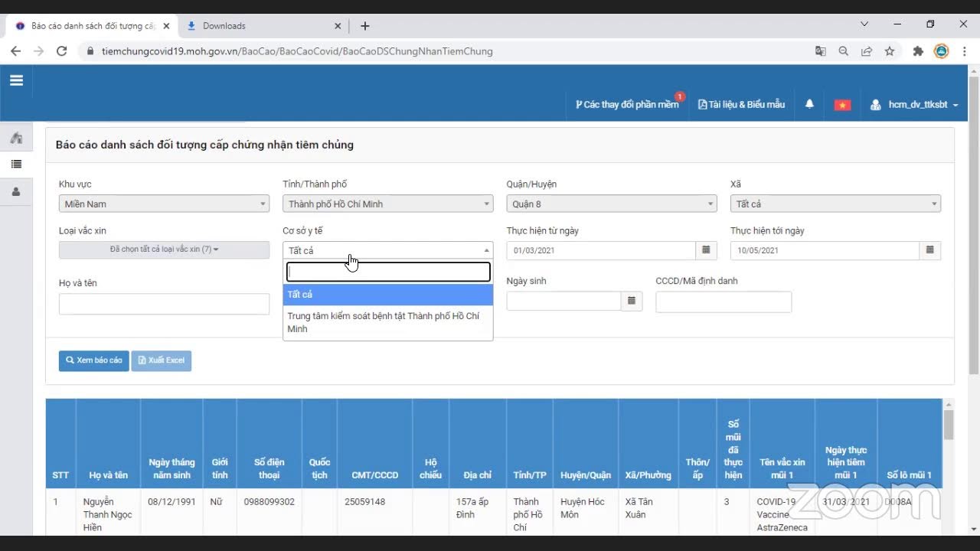Open the Khu vực dropdown 'Miền Nam'

tap(164, 204)
